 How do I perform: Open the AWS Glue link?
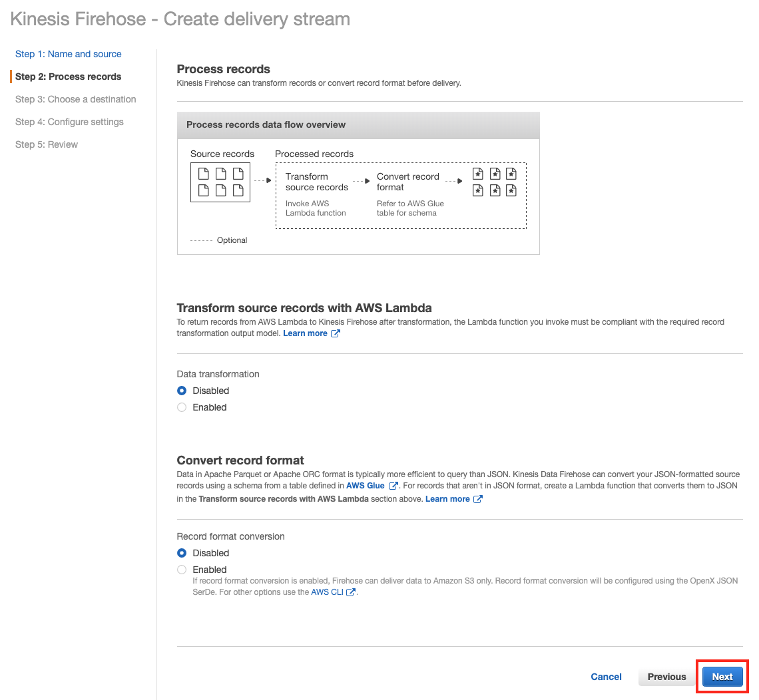pyautogui.click(x=365, y=486)
